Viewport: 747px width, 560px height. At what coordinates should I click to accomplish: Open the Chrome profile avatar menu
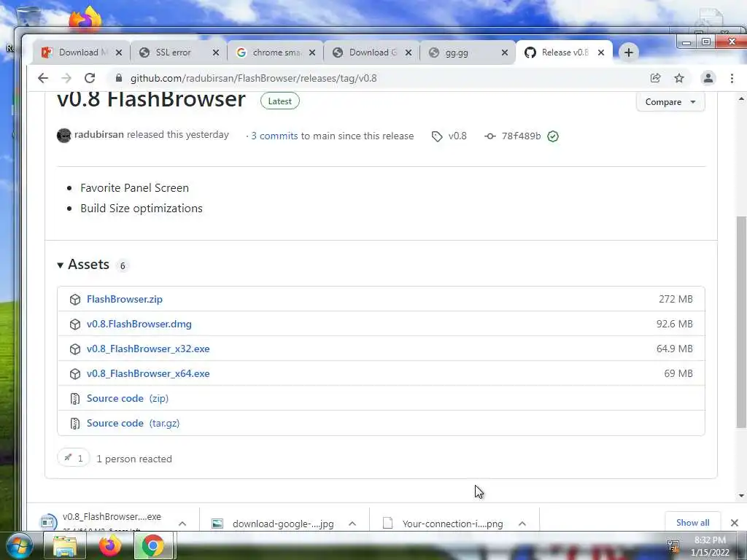point(708,78)
